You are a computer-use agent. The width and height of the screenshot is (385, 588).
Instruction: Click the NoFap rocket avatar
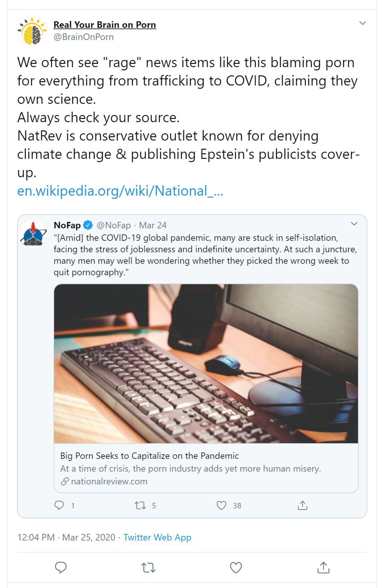tap(33, 233)
